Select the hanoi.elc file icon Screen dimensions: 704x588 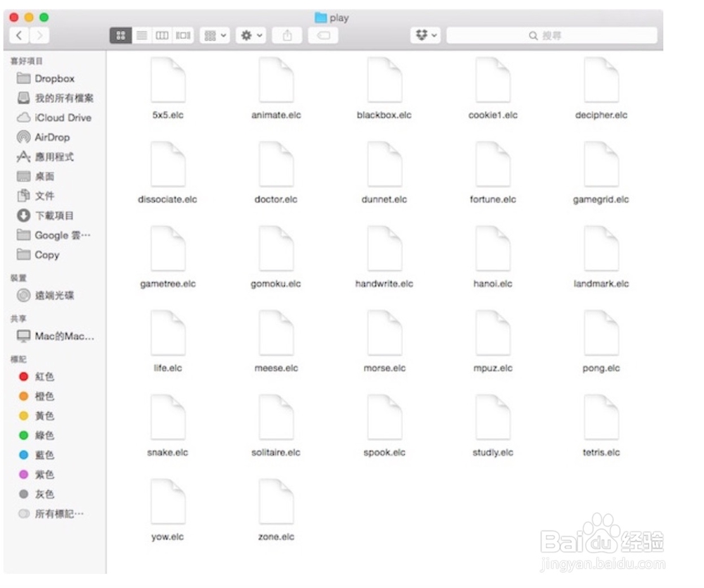(493, 249)
